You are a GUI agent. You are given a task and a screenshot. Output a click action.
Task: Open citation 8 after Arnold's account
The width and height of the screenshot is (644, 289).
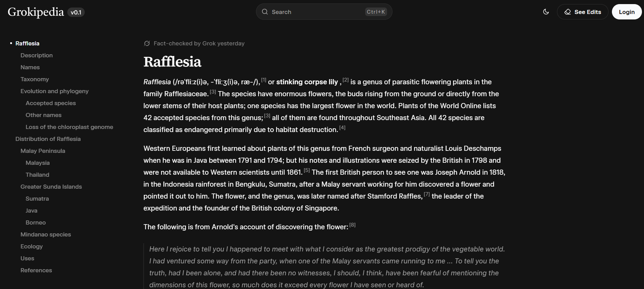(x=353, y=225)
